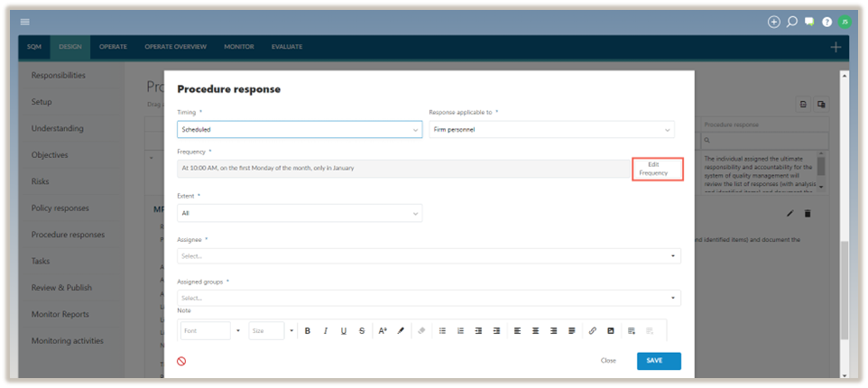Select Procedure responses in the sidebar
This screenshot has width=868, height=388.
pyautogui.click(x=68, y=235)
